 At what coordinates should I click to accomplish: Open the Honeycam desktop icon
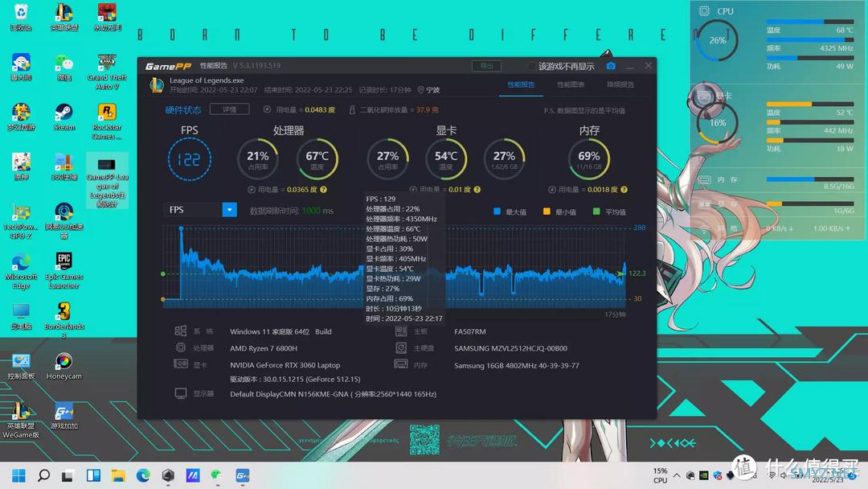click(x=64, y=366)
